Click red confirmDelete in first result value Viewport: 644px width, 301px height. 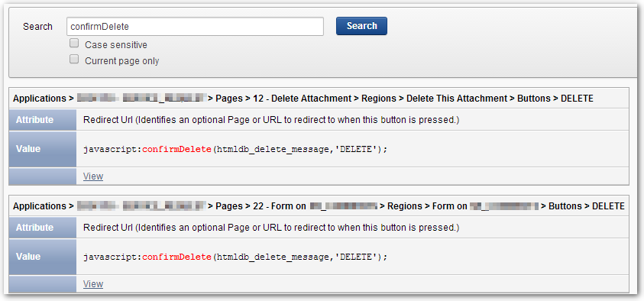pos(176,150)
